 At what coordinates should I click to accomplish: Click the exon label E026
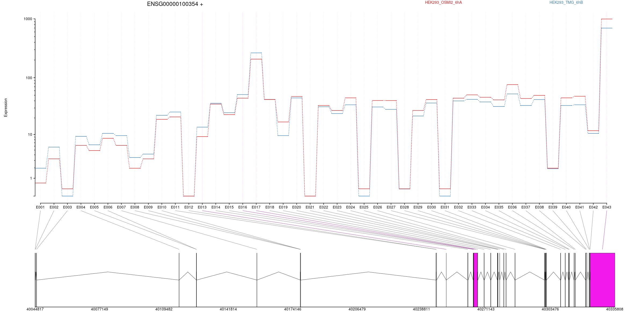[378, 207]
